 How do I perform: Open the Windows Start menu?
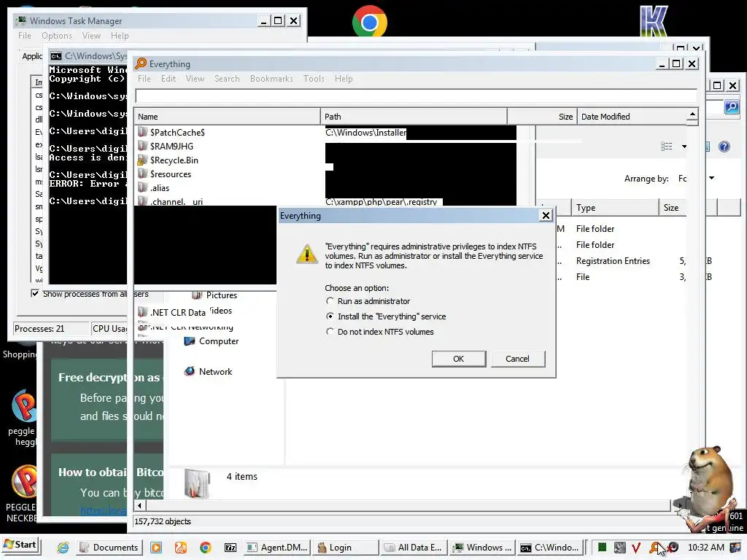20,545
